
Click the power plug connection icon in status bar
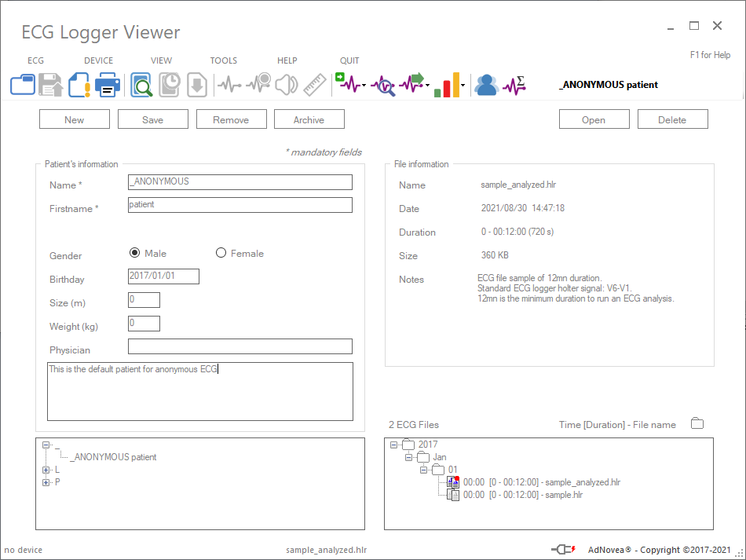(x=564, y=550)
